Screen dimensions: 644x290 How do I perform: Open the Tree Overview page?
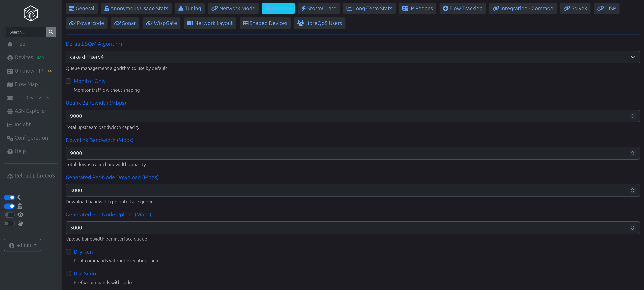click(x=32, y=97)
